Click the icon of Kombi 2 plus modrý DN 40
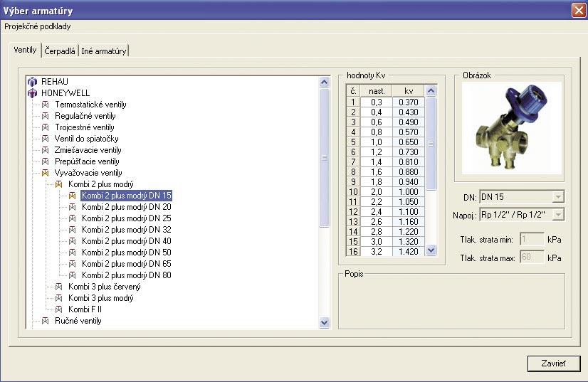588x382 pixels. (73, 241)
